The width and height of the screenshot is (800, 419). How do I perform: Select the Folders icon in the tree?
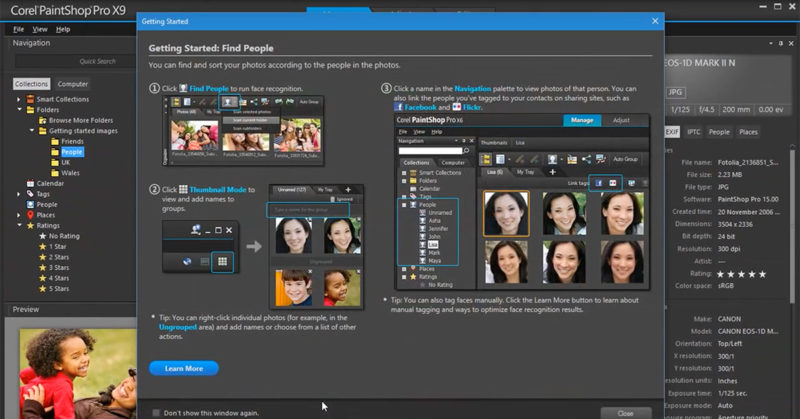(31, 110)
